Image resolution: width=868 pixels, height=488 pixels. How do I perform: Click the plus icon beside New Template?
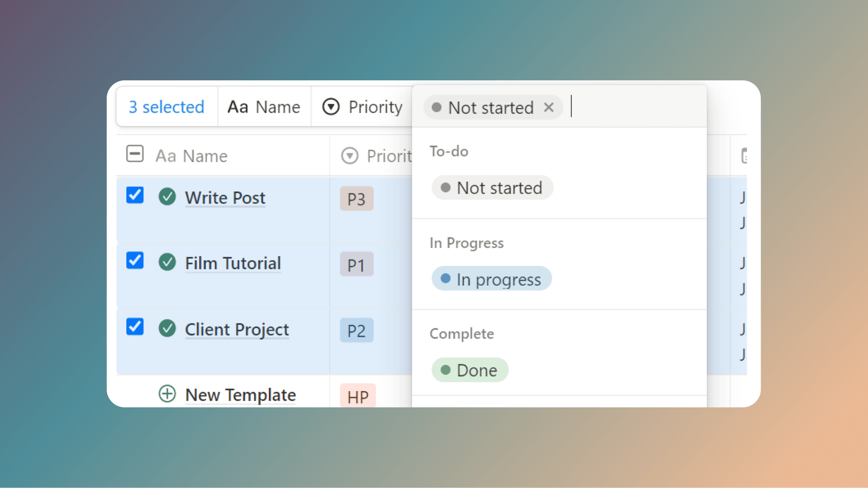pyautogui.click(x=168, y=394)
